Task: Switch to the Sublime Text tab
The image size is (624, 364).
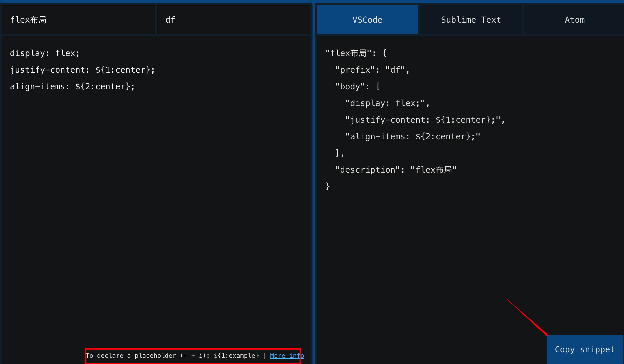Action: [471, 20]
